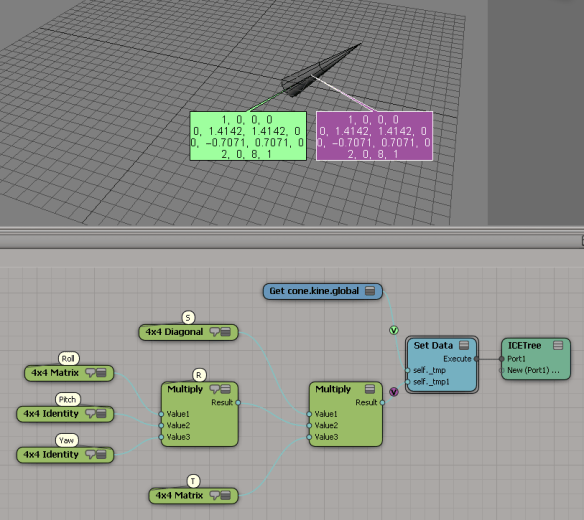The height and width of the screenshot is (520, 584).
Task: Click Value1 port on R Multiply node
Action: [x=161, y=414]
